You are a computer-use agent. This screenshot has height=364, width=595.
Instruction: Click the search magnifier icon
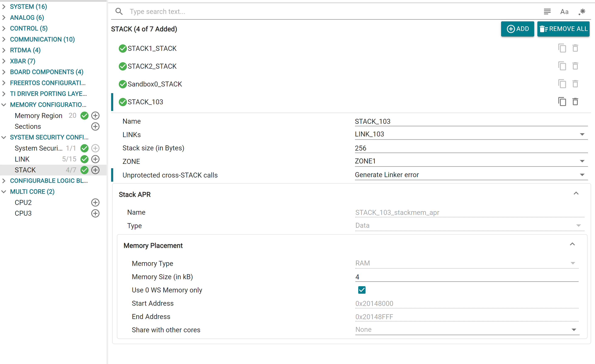click(119, 11)
